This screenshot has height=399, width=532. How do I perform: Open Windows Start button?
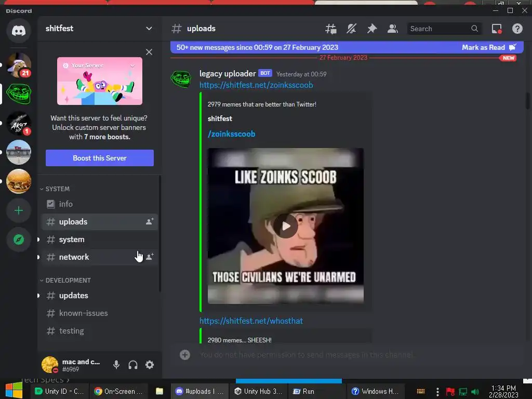pos(14,391)
